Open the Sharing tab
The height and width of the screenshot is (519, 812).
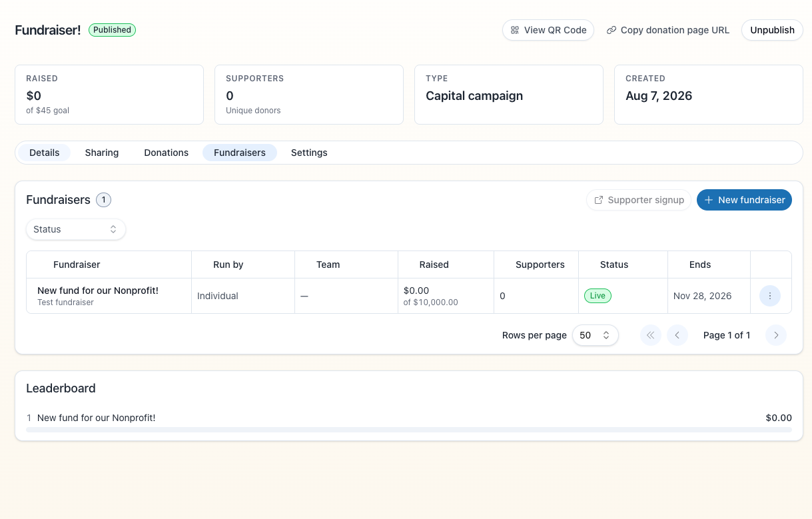coord(102,153)
